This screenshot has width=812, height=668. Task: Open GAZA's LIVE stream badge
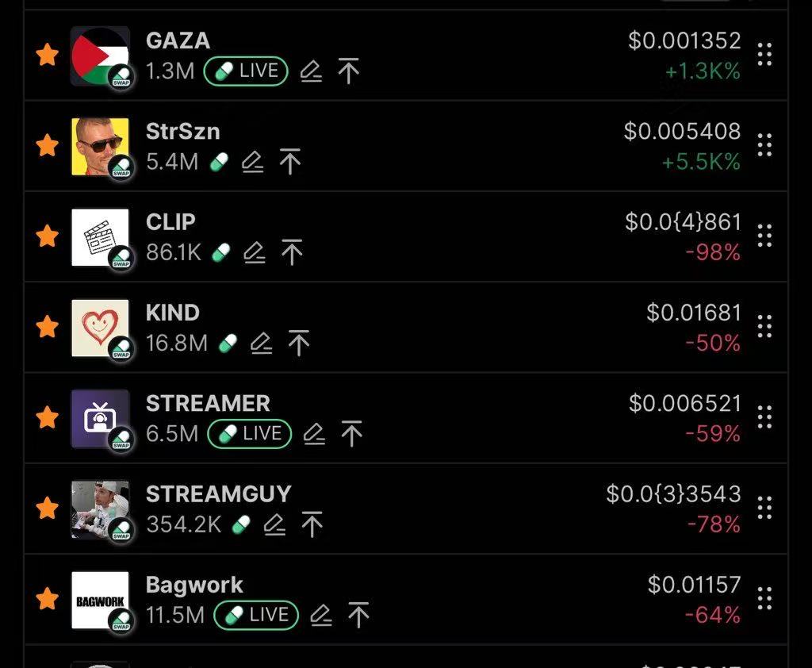[x=246, y=71]
